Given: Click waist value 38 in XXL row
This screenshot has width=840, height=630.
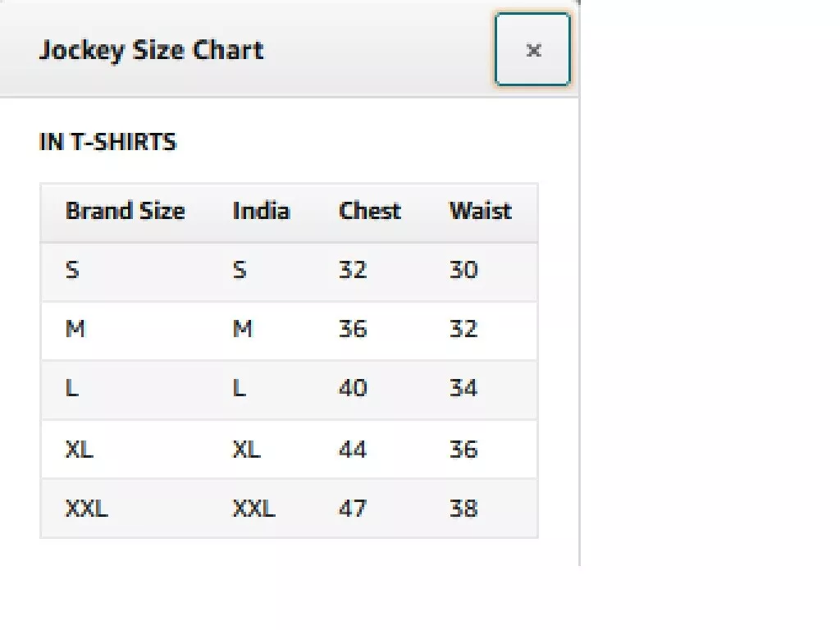Looking at the screenshot, I should (463, 508).
